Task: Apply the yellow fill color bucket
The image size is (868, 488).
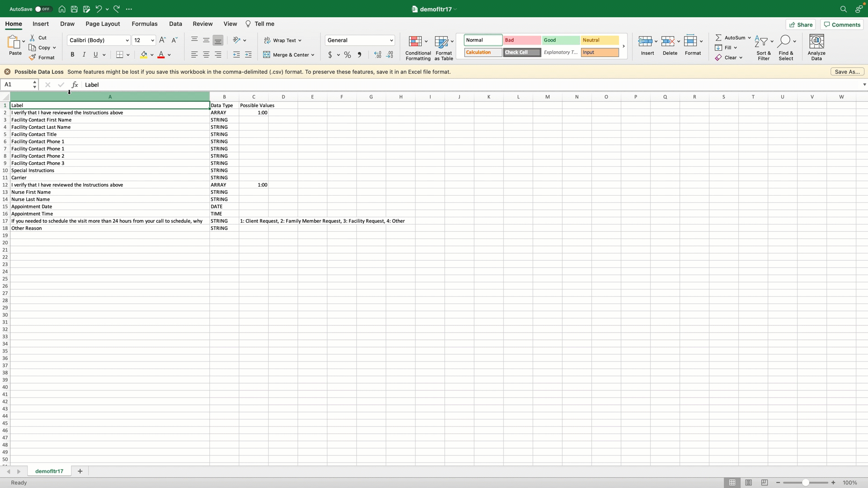Action: point(144,55)
